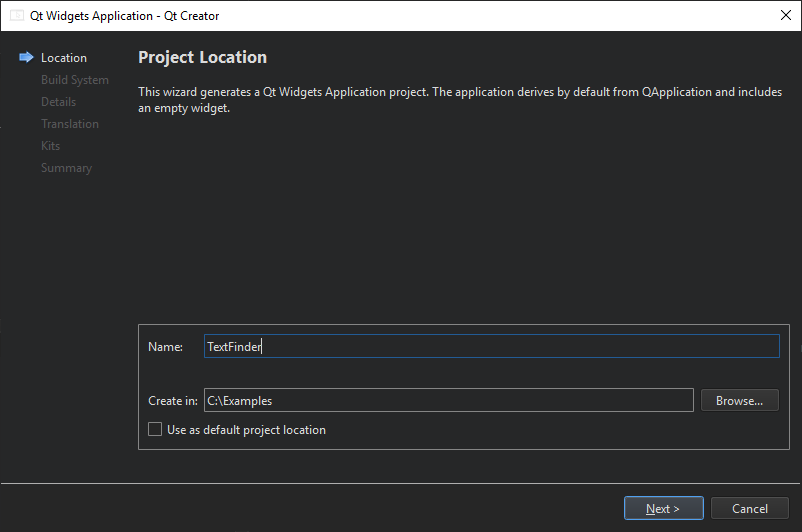Enable Use as default project location

(155, 430)
